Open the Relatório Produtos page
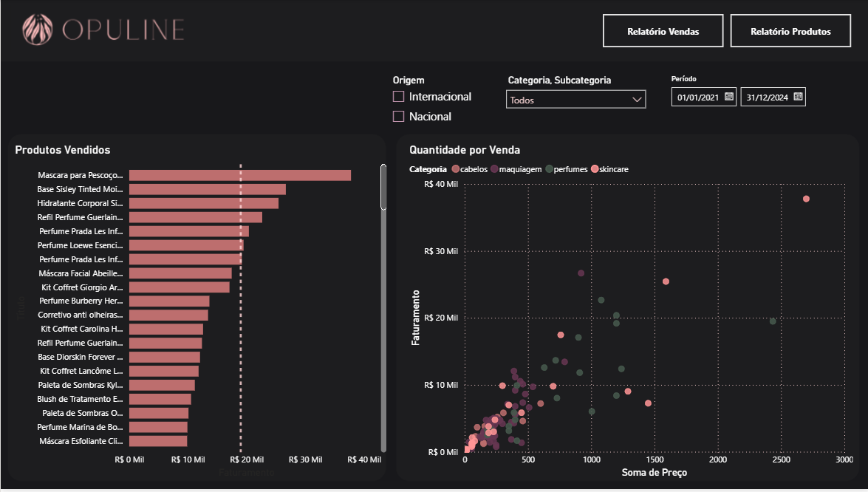This screenshot has height=492, width=868. click(x=790, y=31)
